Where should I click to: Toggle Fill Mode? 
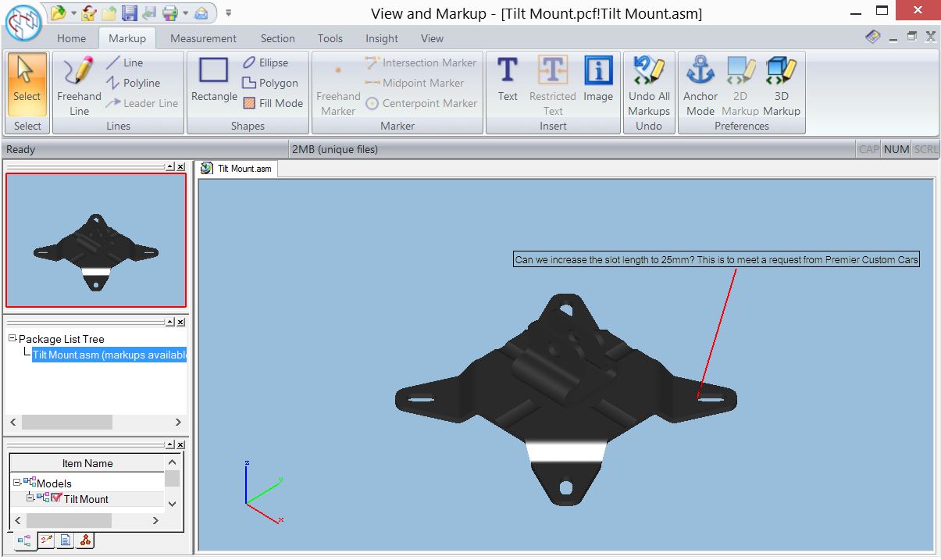tap(273, 103)
